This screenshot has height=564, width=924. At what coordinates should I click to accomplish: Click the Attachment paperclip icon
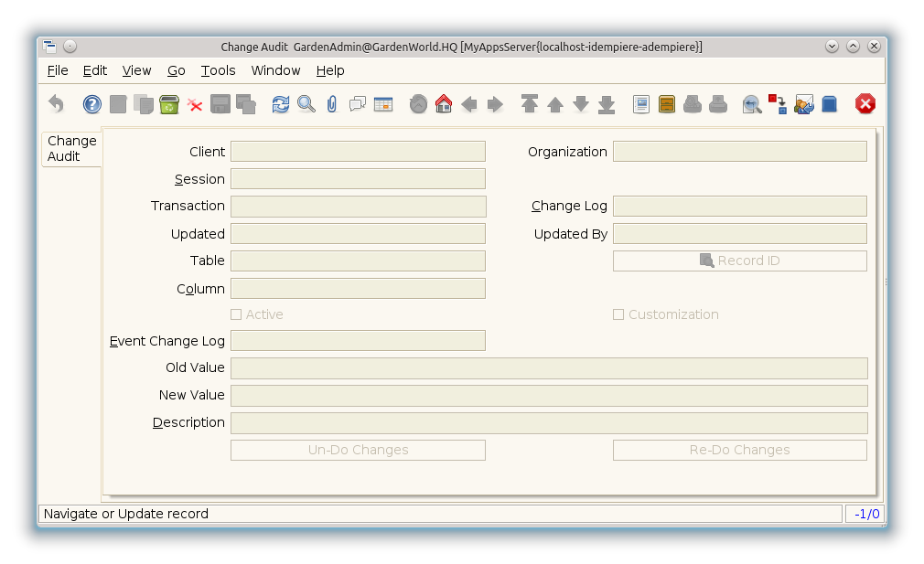pos(331,104)
